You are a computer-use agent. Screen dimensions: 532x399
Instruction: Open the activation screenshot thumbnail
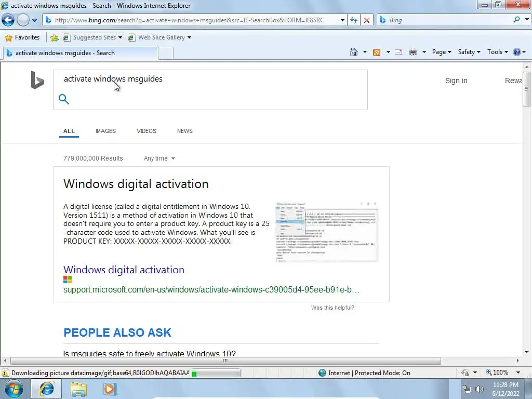[327, 232]
